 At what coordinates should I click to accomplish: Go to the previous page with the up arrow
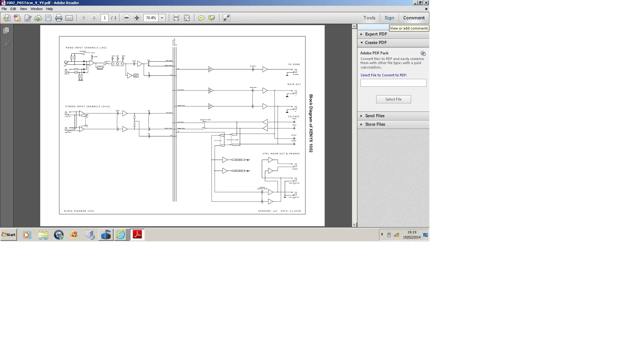[84, 18]
